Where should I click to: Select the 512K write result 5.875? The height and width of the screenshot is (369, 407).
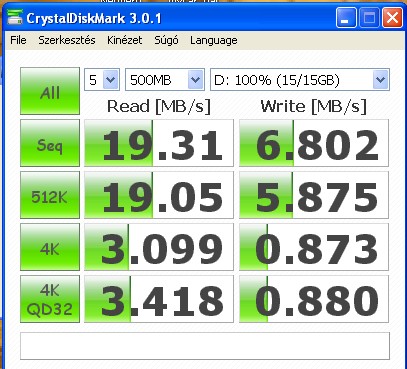click(x=314, y=195)
